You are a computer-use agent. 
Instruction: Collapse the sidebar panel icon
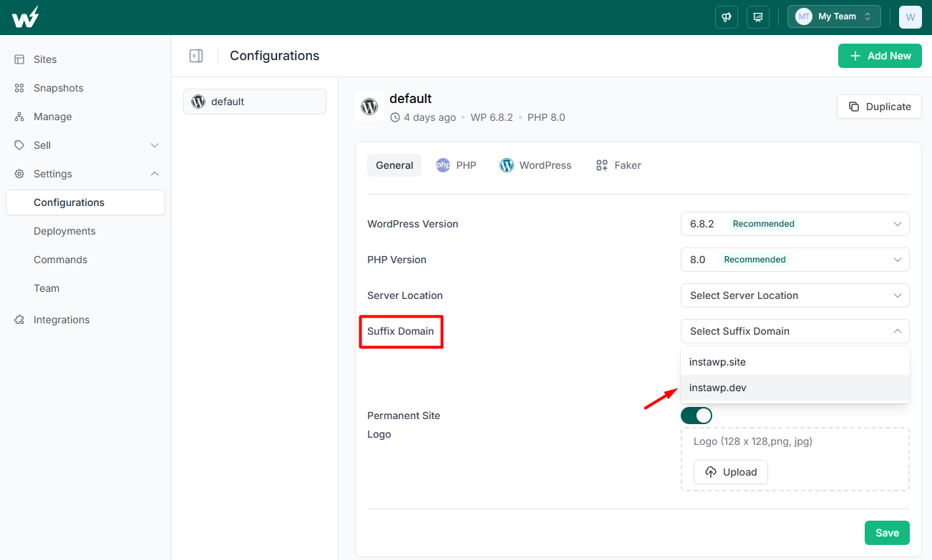(196, 56)
